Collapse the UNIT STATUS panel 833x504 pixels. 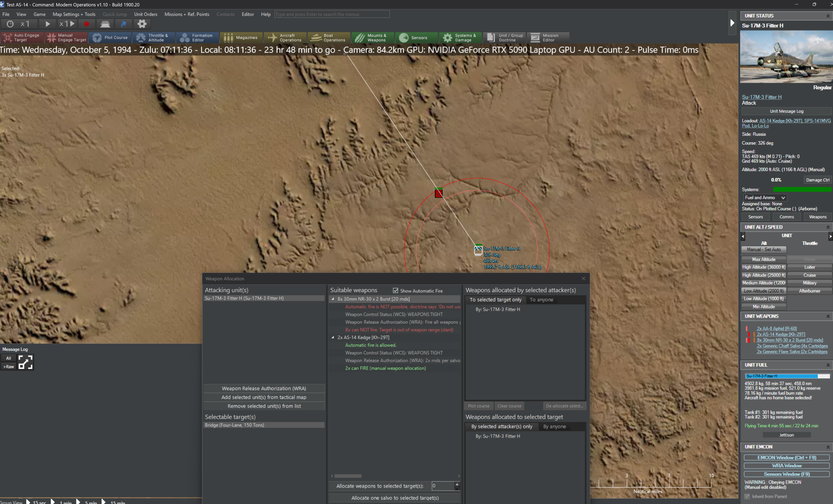pyautogui.click(x=828, y=16)
